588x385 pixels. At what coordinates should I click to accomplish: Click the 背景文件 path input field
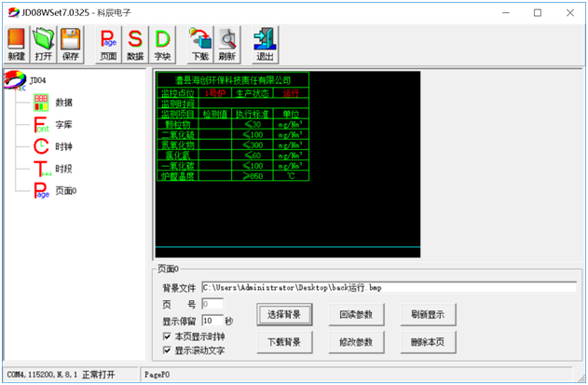[388, 287]
